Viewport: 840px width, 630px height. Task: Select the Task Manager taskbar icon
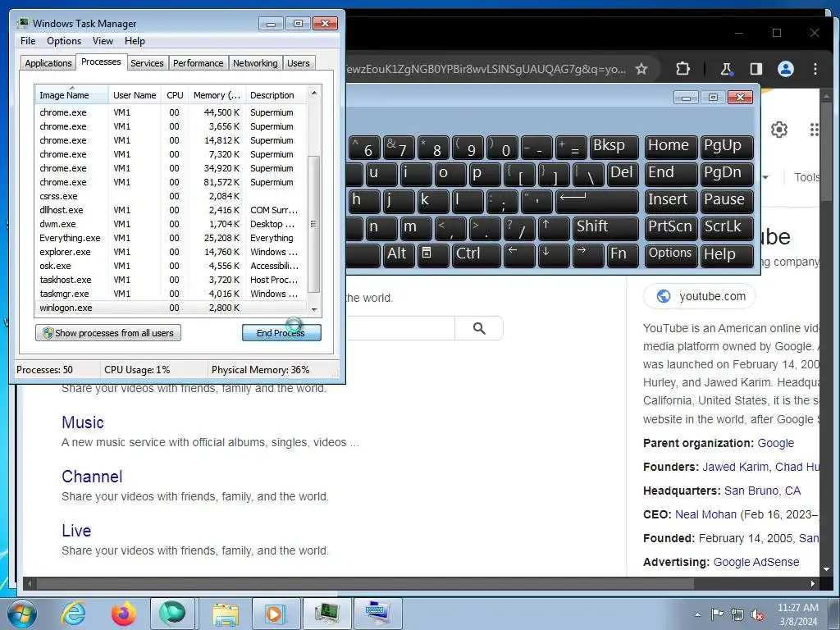tap(326, 614)
